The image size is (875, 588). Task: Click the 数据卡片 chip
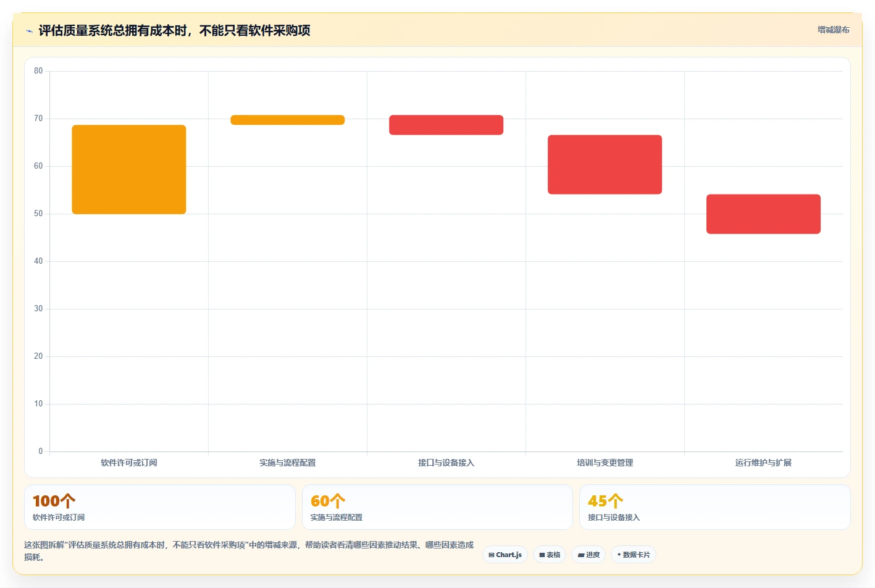(x=634, y=555)
